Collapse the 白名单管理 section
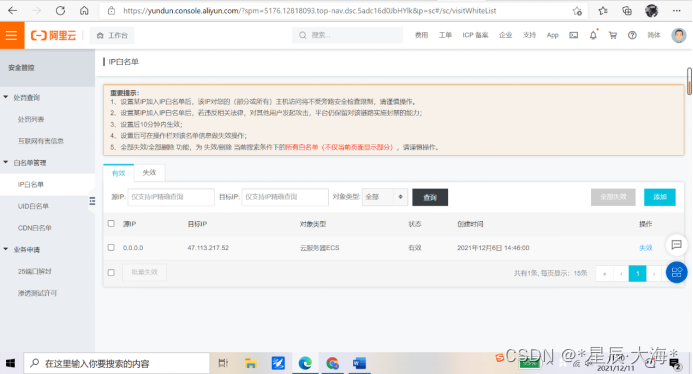 point(6,163)
